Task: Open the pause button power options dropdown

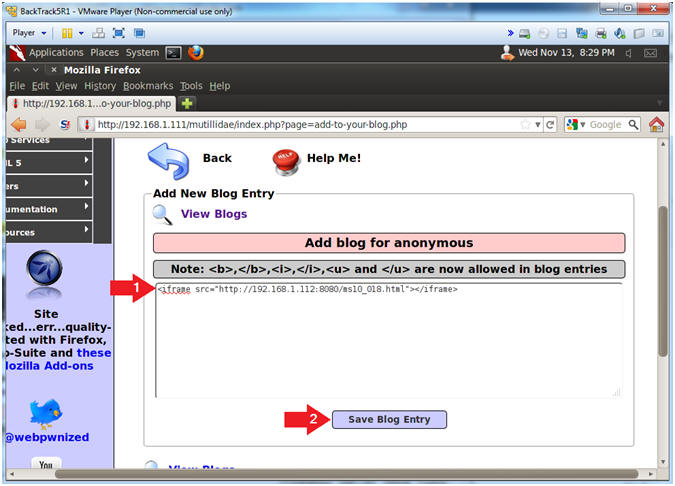Action: click(x=81, y=33)
